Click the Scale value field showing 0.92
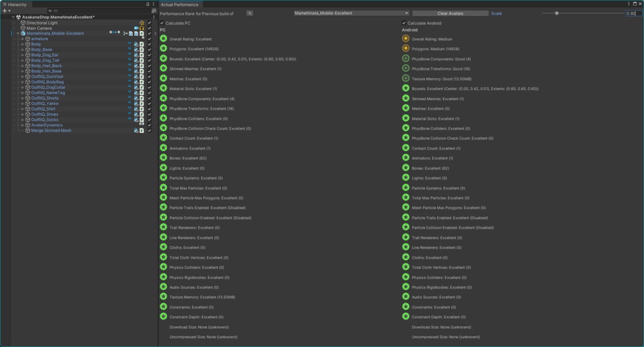This screenshot has height=347, width=644. pos(632,13)
